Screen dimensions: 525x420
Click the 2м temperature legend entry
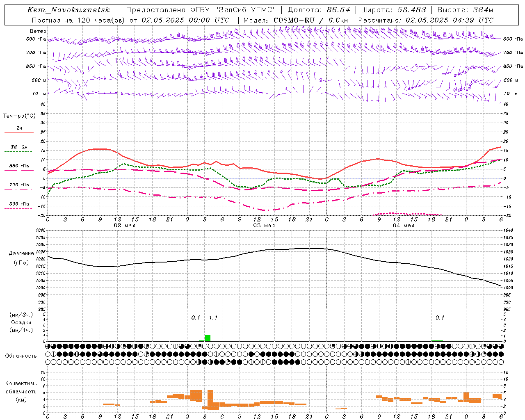tap(19, 128)
